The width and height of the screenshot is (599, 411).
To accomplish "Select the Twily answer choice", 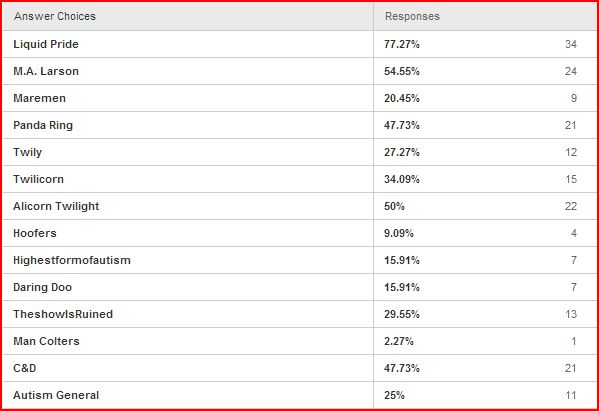I will [x=28, y=152].
